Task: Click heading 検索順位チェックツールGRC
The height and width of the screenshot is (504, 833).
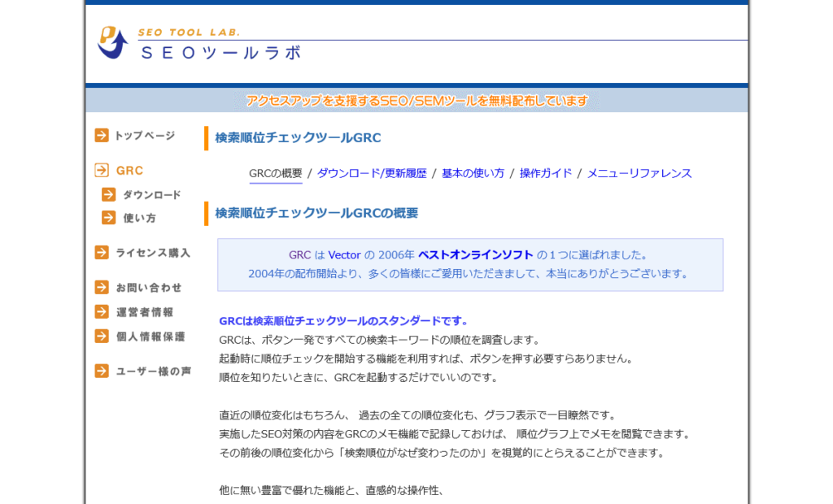Action: point(298,138)
